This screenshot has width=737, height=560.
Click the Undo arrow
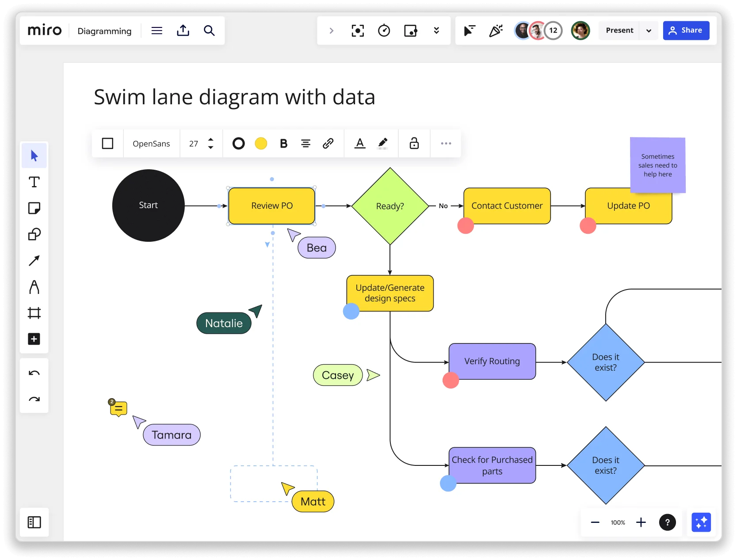pyautogui.click(x=34, y=373)
